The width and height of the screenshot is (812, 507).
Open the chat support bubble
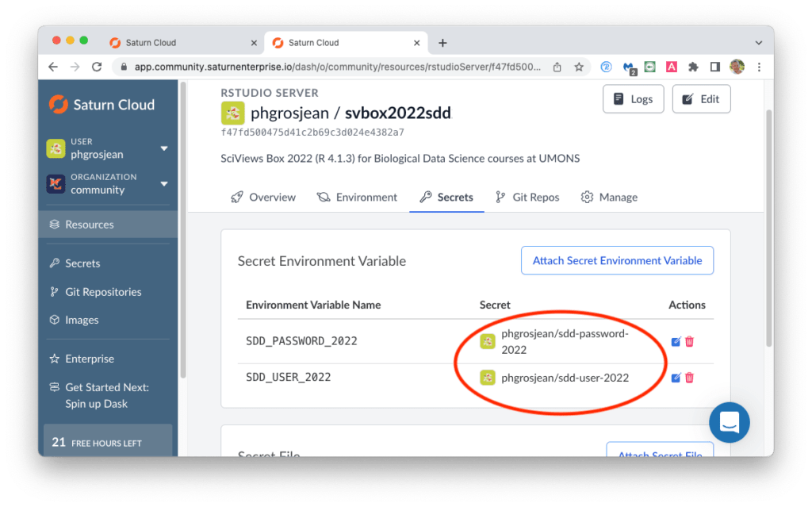point(730,422)
